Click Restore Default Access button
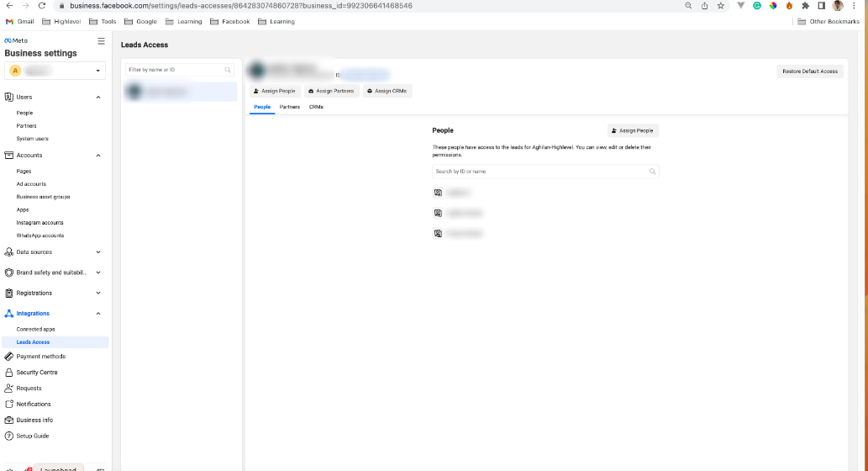This screenshot has width=868, height=471. click(x=810, y=71)
